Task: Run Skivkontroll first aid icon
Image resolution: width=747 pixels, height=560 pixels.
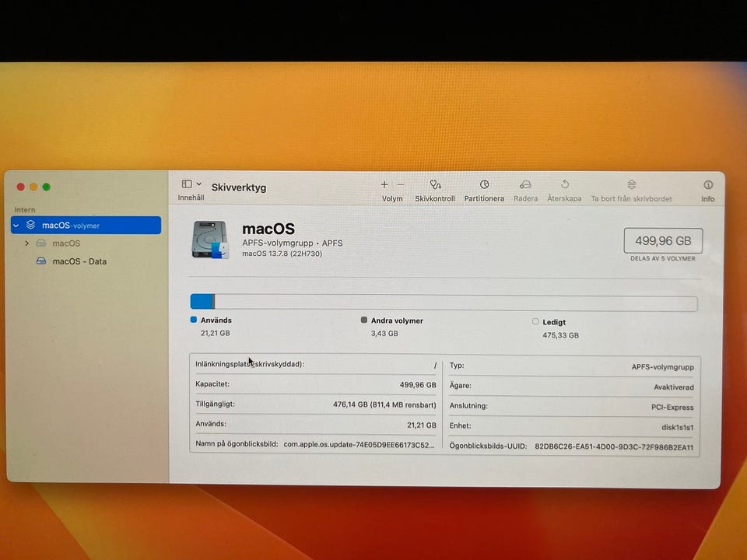Action: point(435,184)
